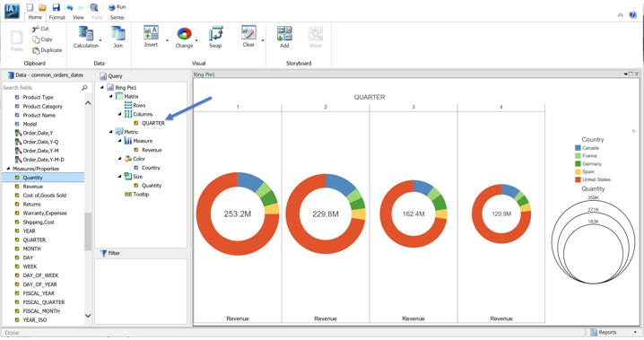Select the FISCAL_QUARTER field
Image resolution: width=644 pixels, height=340 pixels.
44,301
